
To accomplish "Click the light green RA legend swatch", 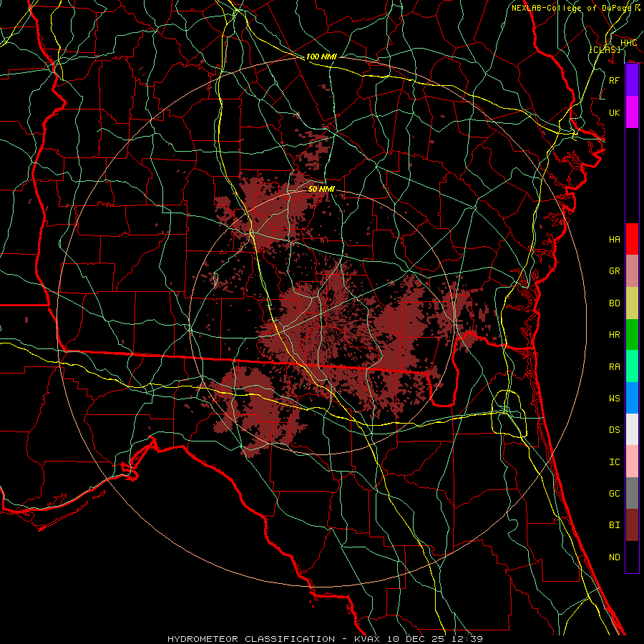I will click(632, 366).
